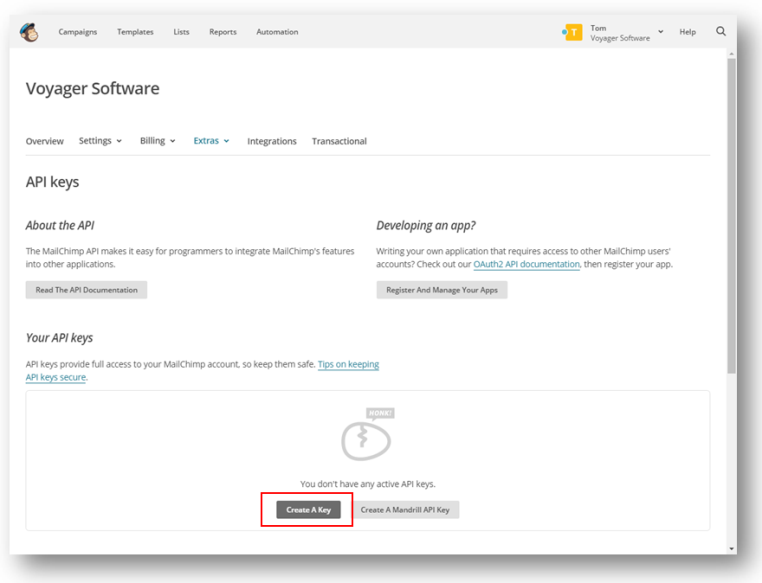The image size is (762, 583).
Task: Open the search magnifier icon
Action: point(720,32)
